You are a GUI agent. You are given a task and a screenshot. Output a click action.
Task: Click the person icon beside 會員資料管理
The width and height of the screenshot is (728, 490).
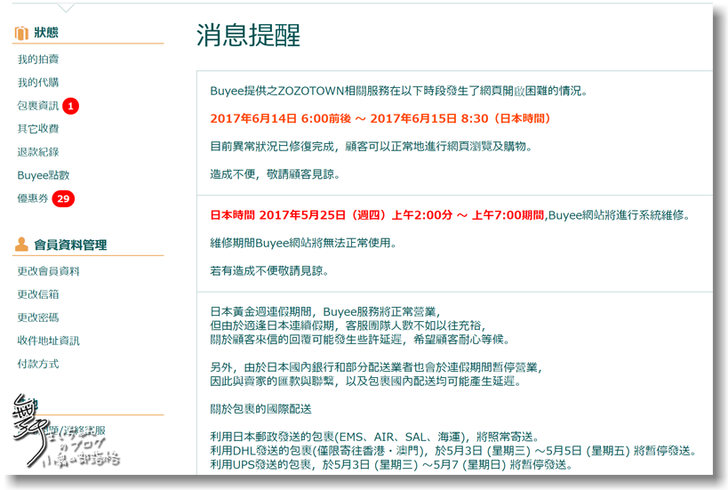(21, 244)
